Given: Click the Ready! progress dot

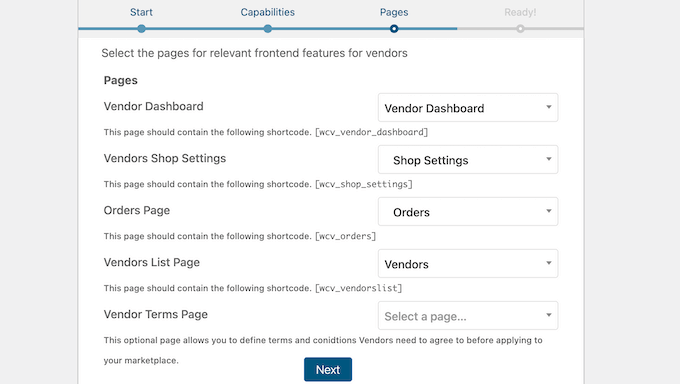Looking at the screenshot, I should pos(520,29).
